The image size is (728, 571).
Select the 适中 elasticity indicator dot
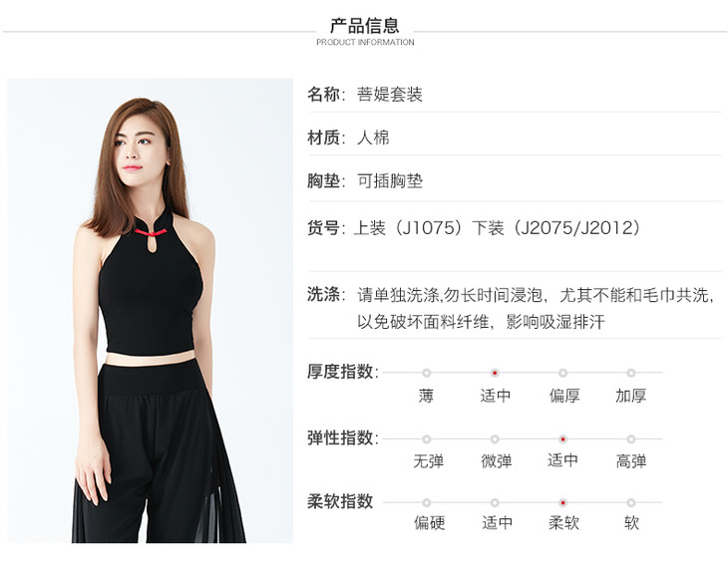(x=562, y=438)
